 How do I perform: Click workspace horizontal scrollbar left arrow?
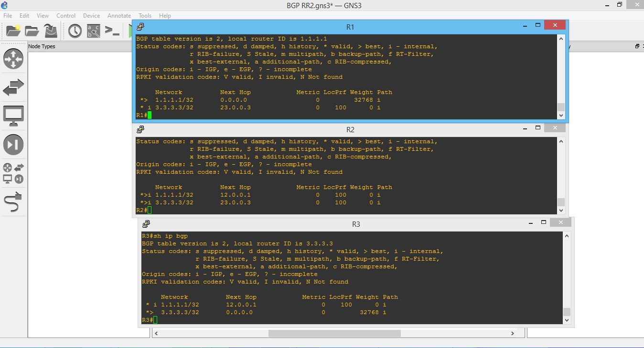tap(156, 333)
